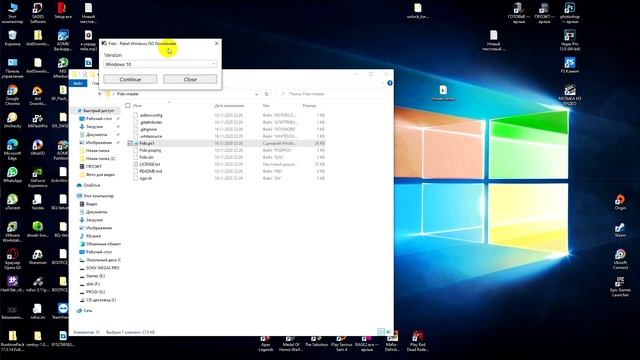Image resolution: width=640 pixels, height=360 pixels.
Task: Open SONY VEGAS PRO drive in sidebar
Action: click(x=102, y=268)
